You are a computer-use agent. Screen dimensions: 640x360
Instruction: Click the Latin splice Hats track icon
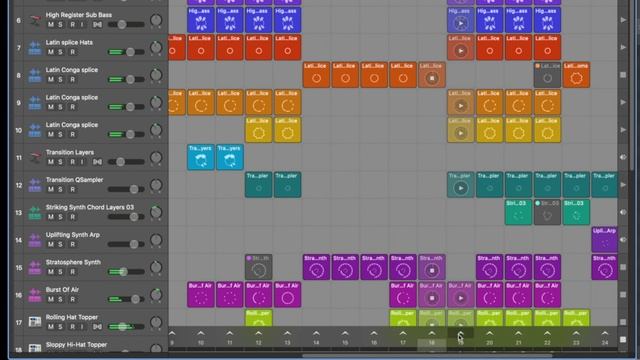point(35,48)
